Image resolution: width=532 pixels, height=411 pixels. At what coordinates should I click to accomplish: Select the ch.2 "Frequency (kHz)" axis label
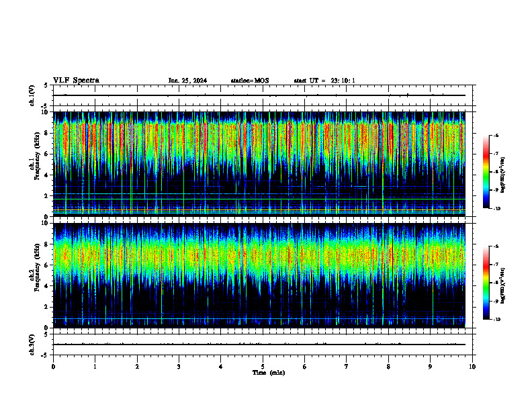click(x=37, y=267)
